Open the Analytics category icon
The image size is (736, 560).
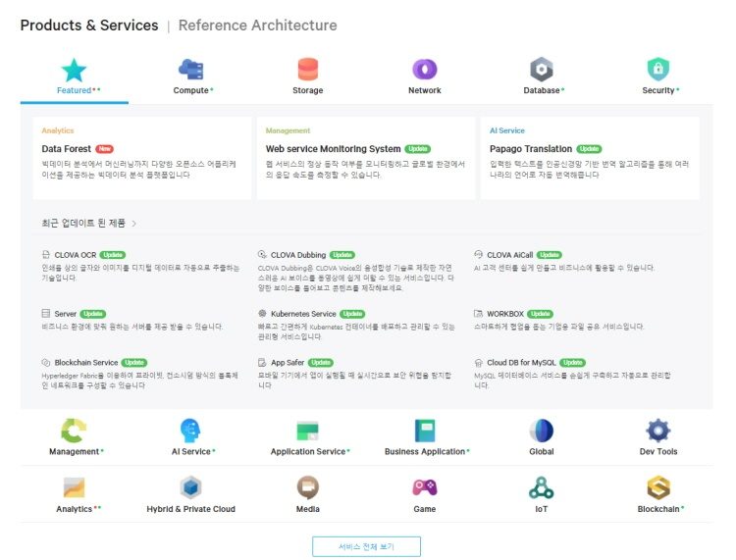74,487
